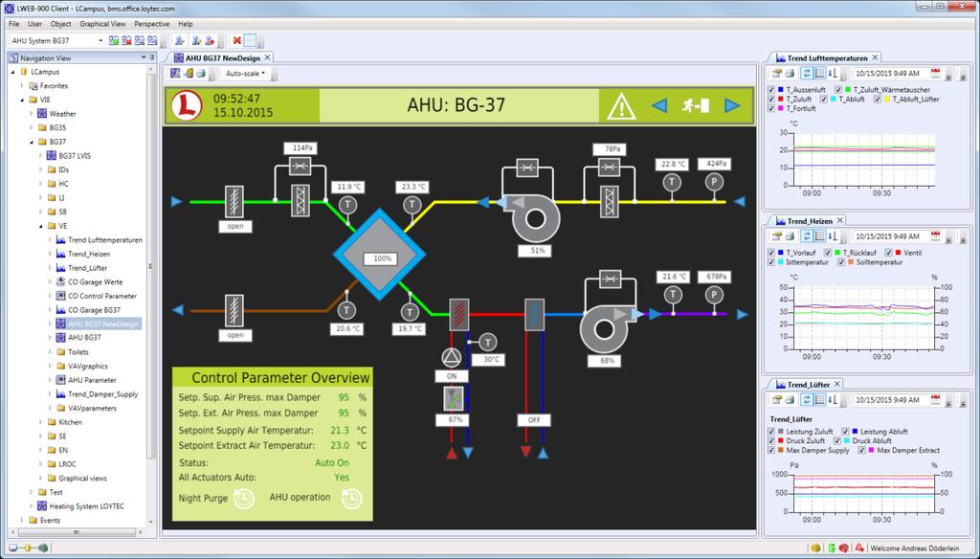Toggle the T_Zuluft_Wärmetauscher checkbox
980x559 pixels.
tap(838, 90)
